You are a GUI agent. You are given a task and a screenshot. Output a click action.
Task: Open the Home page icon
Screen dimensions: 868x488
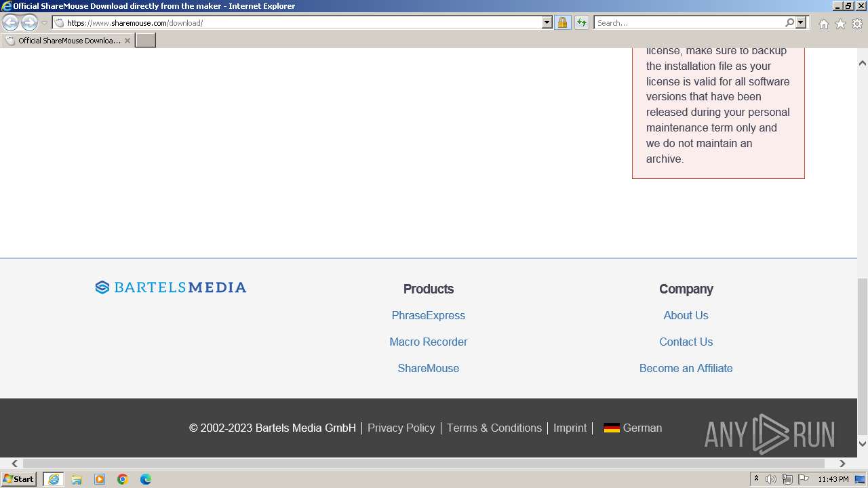(823, 24)
